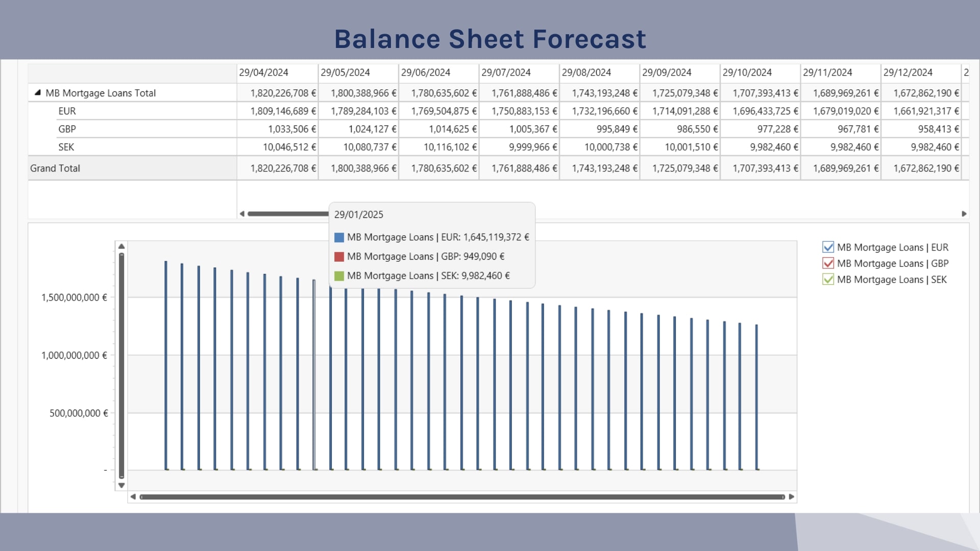The width and height of the screenshot is (980, 551).
Task: Click chart horizontal scroll right arrow
Action: [792, 497]
